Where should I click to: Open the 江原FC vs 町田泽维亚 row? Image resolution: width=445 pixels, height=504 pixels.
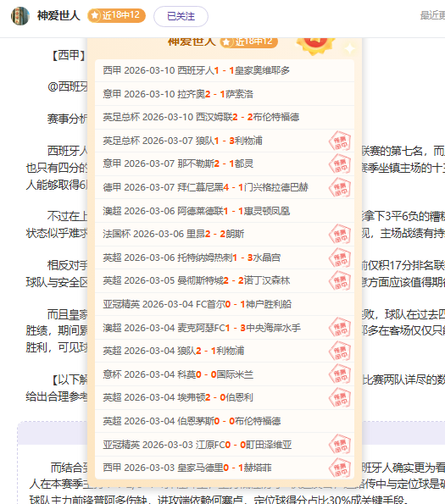(225, 445)
